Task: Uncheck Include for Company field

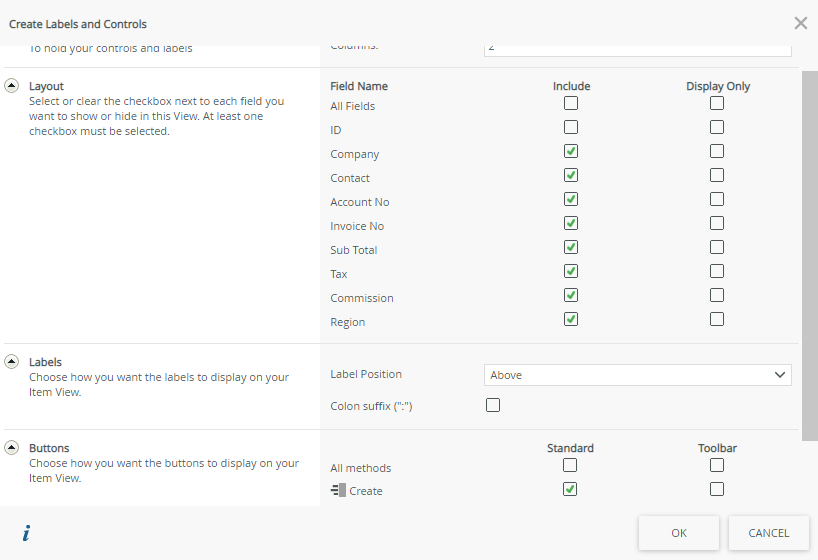Action: click(571, 151)
